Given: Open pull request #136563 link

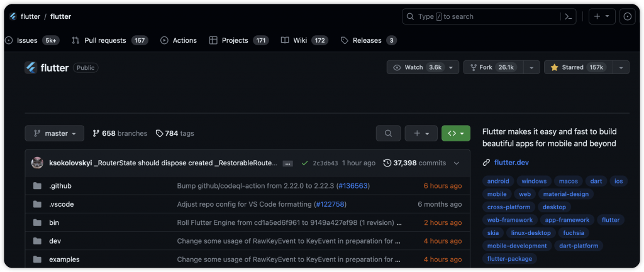Looking at the screenshot, I should pos(353,186).
